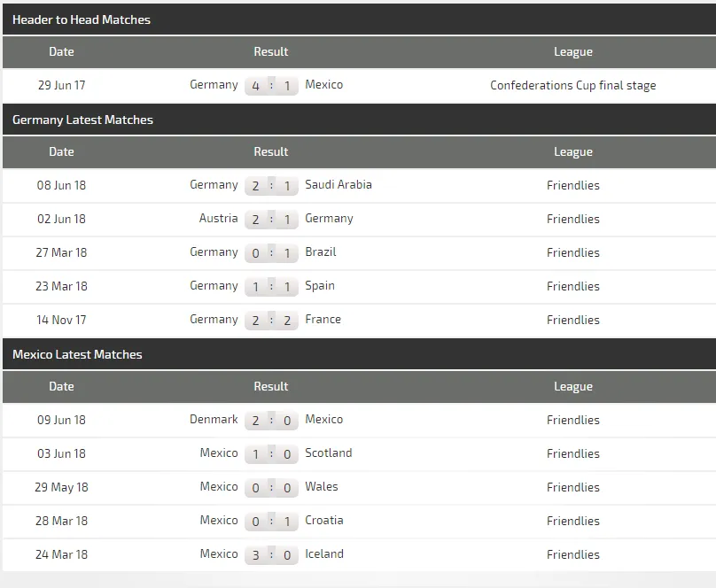Click the 29 Jun 17 match date

(x=61, y=86)
